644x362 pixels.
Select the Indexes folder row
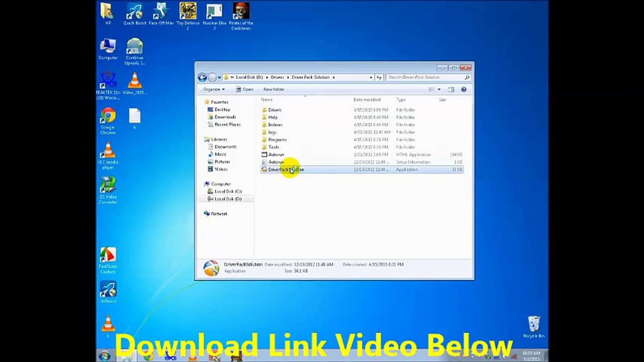pos(361,125)
